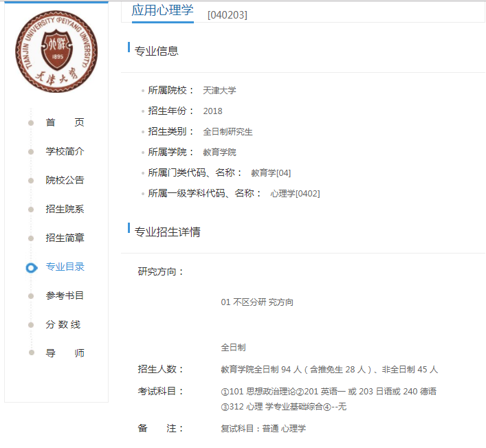Open the 首页 sidebar menu item

coord(65,122)
